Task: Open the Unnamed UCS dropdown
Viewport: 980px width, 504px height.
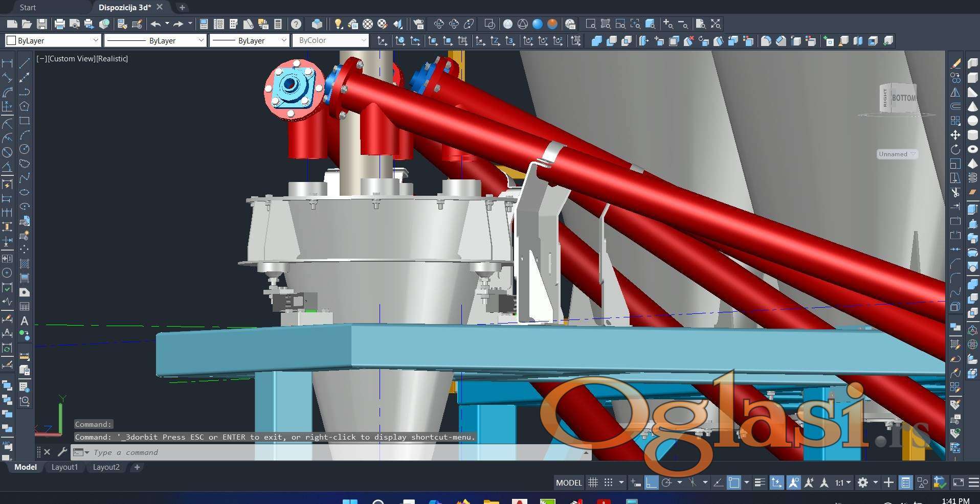Action: click(x=897, y=154)
